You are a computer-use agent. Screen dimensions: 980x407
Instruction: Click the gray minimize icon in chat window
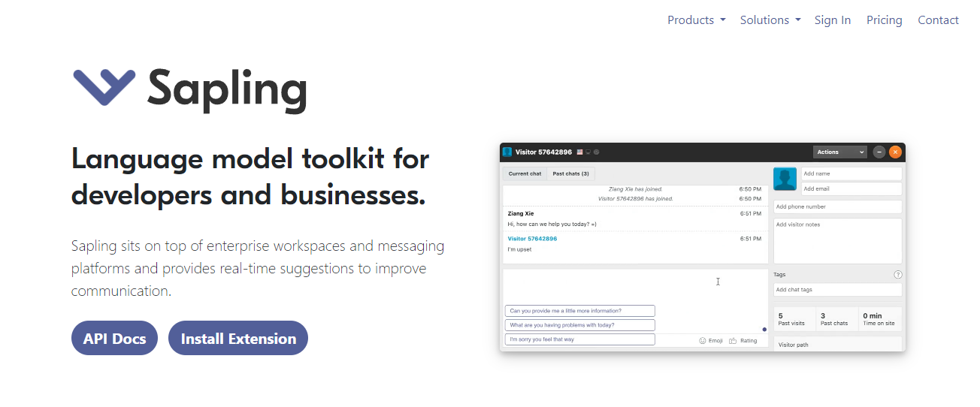[x=879, y=152]
